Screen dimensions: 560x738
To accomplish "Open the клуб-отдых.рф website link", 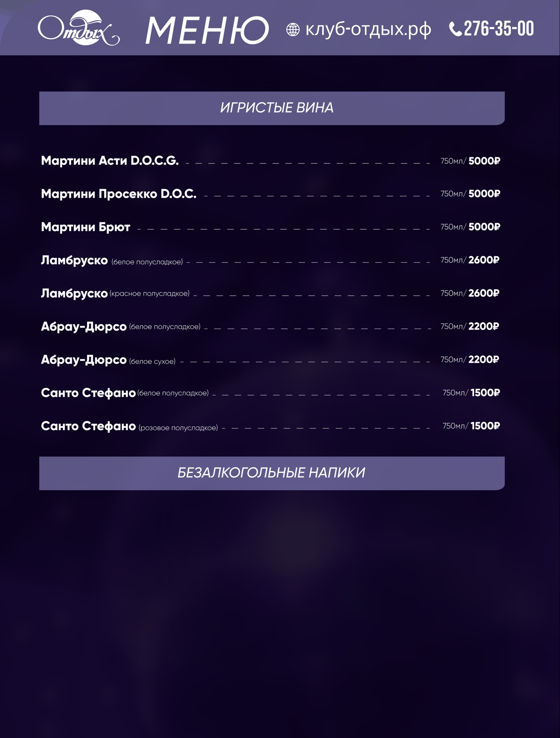I will pos(368,30).
